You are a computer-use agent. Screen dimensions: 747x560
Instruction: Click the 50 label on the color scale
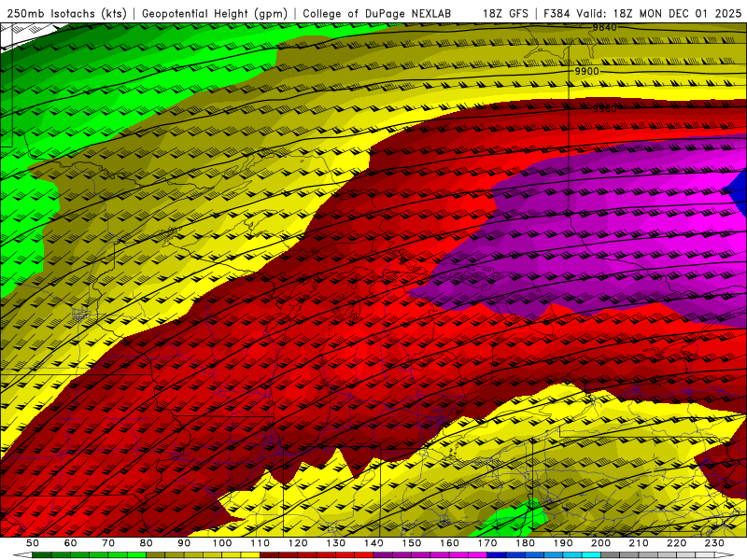click(33, 543)
